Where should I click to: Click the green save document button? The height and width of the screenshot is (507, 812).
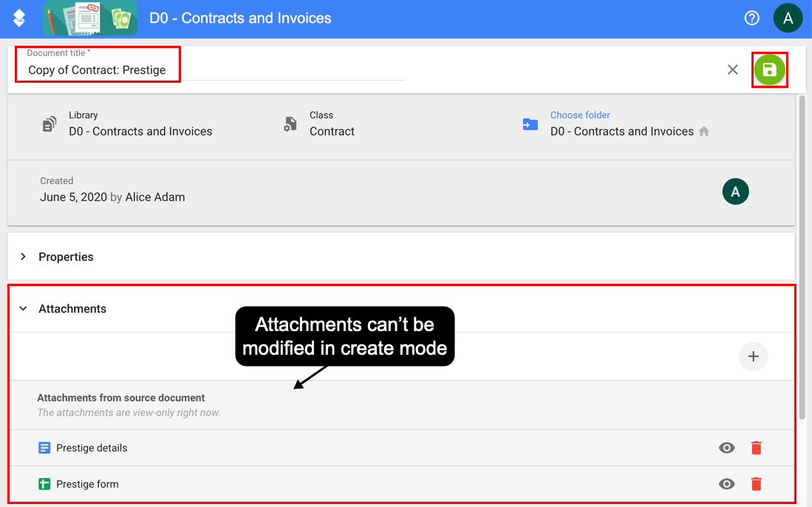[x=769, y=69]
